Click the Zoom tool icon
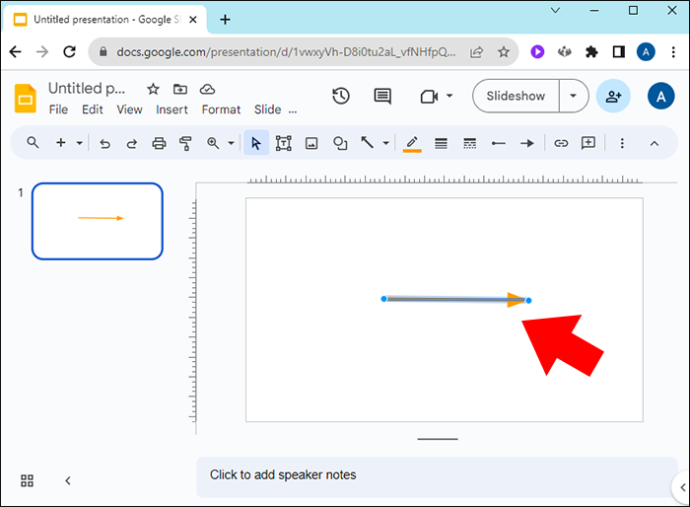 [213, 143]
